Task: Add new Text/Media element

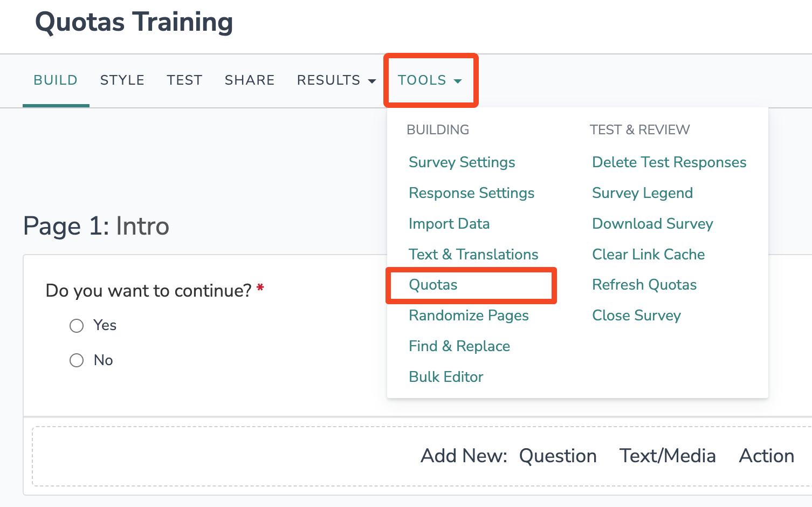Action: click(668, 456)
